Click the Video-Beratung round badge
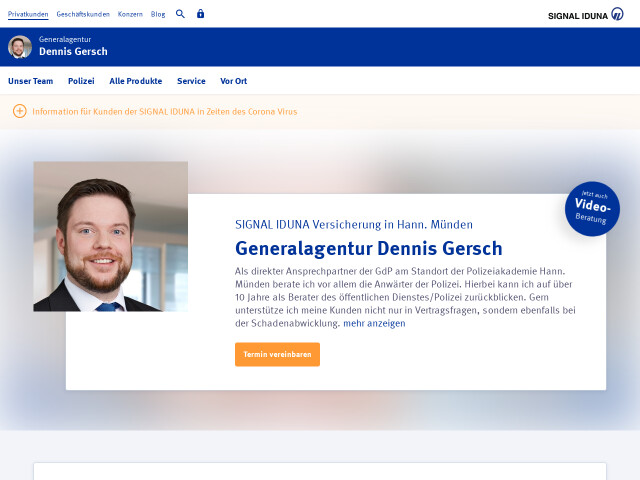This screenshot has width=640, height=480. click(x=592, y=209)
